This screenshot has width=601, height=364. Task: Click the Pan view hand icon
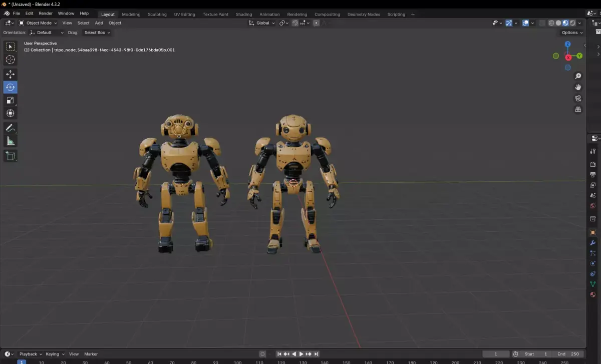(x=578, y=87)
